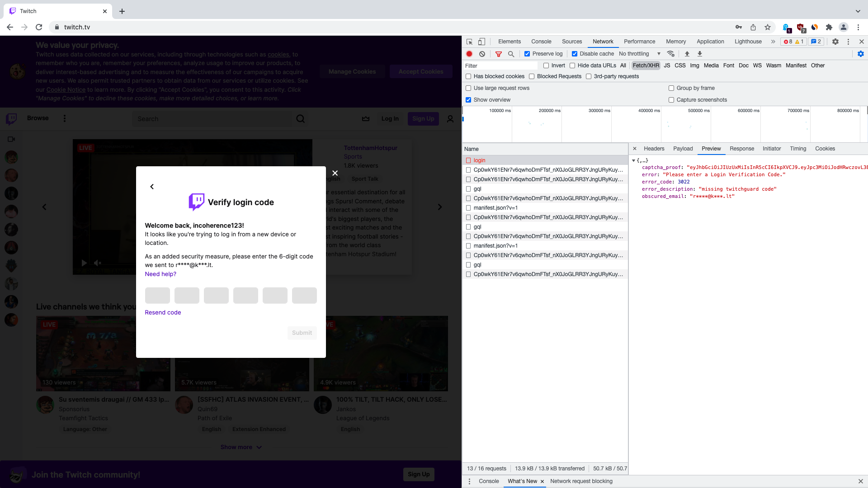
Task: Click the DevTools inspect element icon
Action: [x=470, y=42]
